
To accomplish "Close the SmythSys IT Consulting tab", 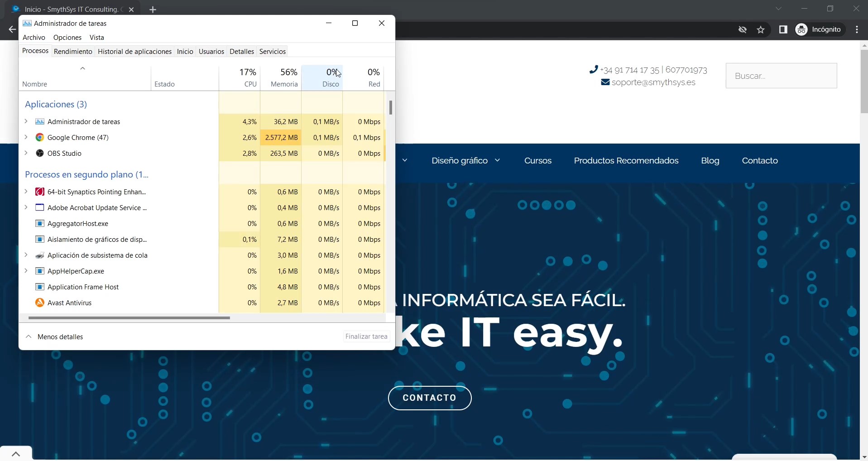I will coord(131,10).
